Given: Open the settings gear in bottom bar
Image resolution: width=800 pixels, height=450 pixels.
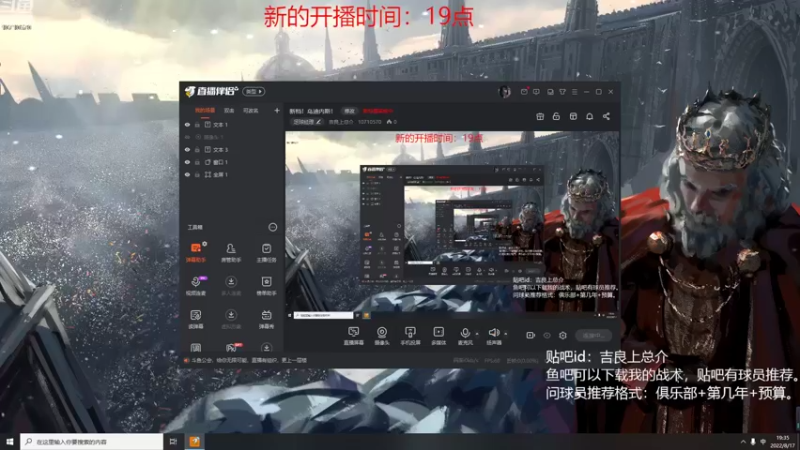Looking at the screenshot, I should [563, 335].
